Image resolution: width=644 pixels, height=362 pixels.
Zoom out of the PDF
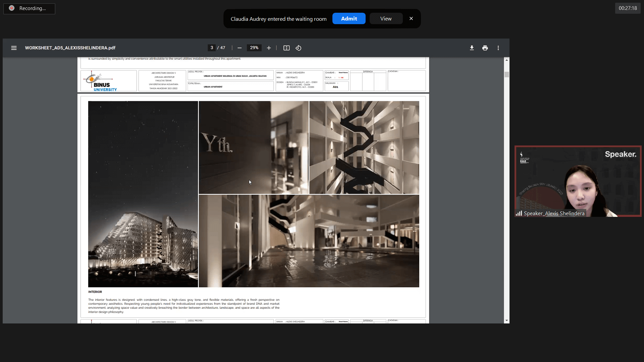click(239, 48)
